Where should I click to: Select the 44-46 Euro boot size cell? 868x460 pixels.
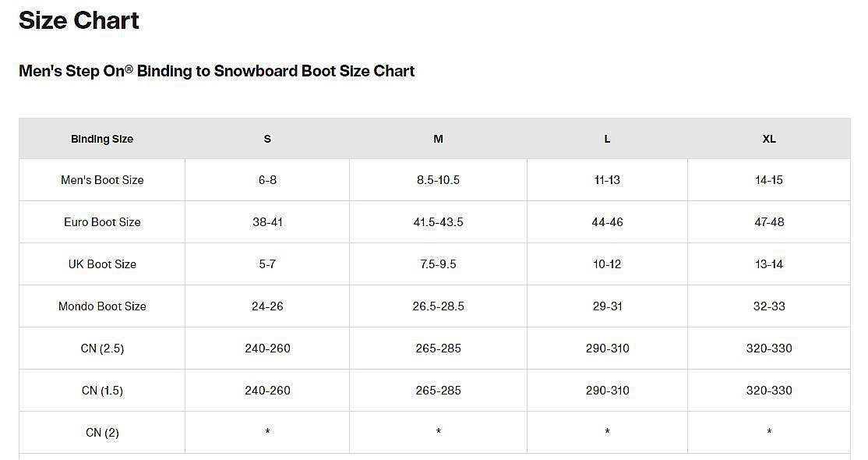coord(607,222)
